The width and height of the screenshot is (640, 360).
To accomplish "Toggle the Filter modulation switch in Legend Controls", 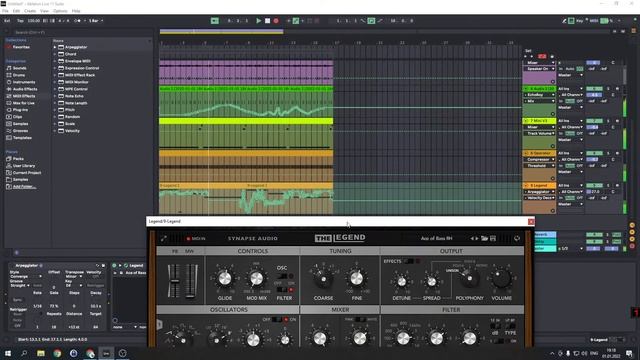I will pyautogui.click(x=282, y=289).
